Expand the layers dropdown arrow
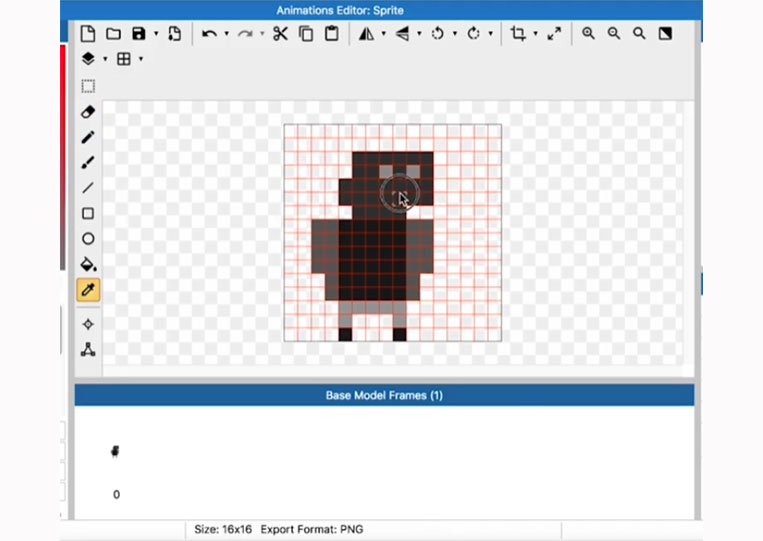Viewport: 763px width, 541px height. click(x=105, y=59)
